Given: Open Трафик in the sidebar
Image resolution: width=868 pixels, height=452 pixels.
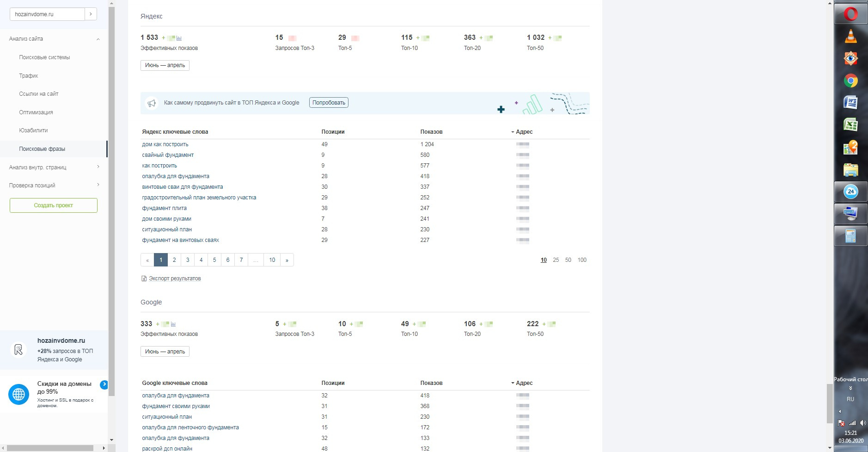Looking at the screenshot, I should tap(29, 76).
